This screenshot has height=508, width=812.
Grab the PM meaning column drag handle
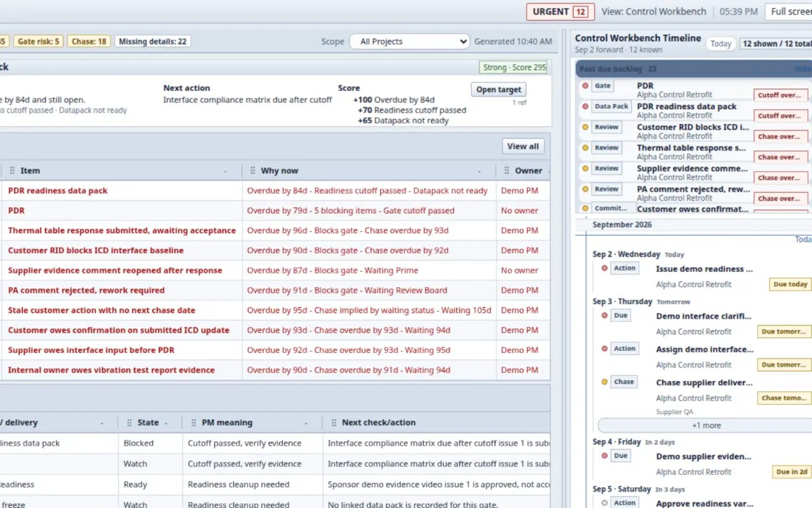point(193,422)
